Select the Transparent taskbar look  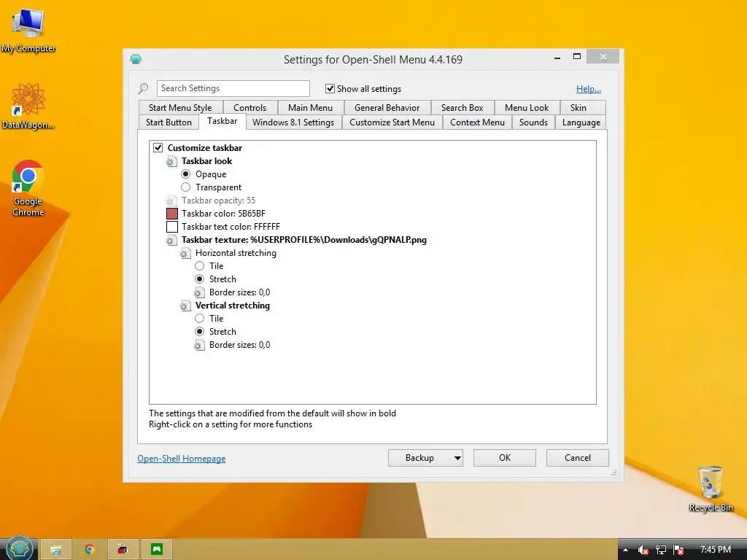coord(186,187)
